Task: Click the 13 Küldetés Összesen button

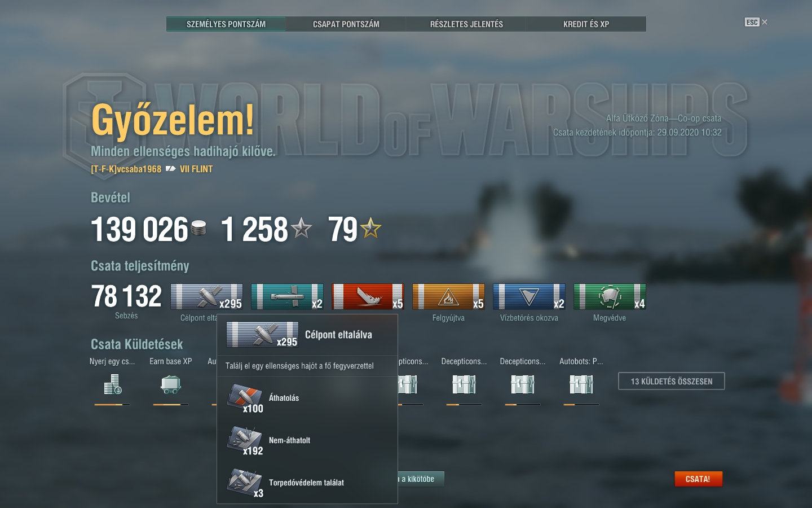Action: tap(672, 382)
